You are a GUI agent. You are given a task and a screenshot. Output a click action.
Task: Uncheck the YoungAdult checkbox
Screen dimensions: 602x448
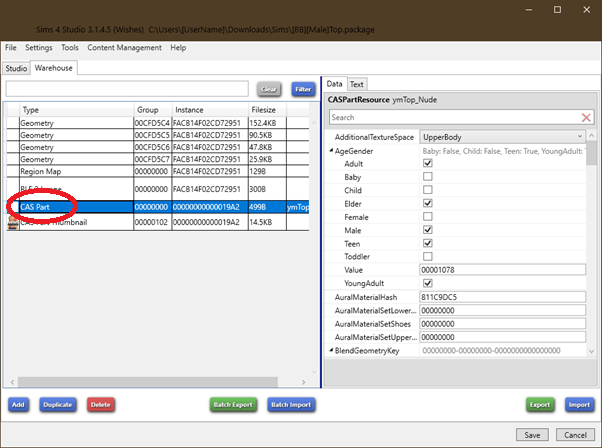coord(427,283)
